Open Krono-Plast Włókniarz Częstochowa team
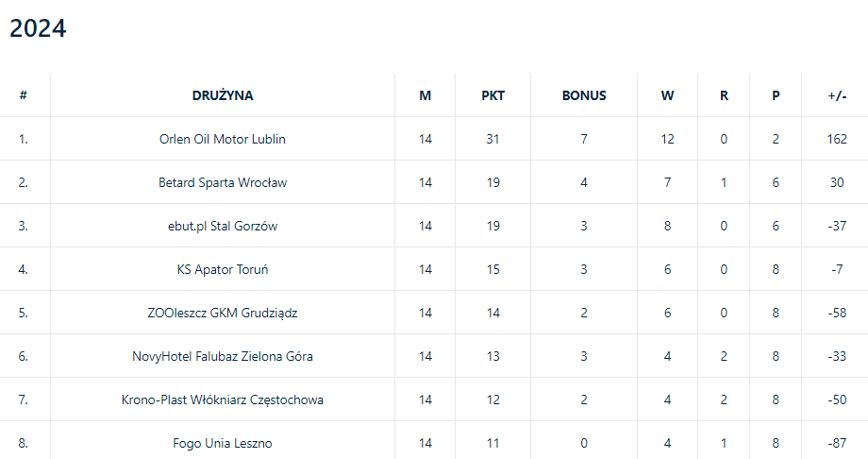868x459 pixels. 223,399
